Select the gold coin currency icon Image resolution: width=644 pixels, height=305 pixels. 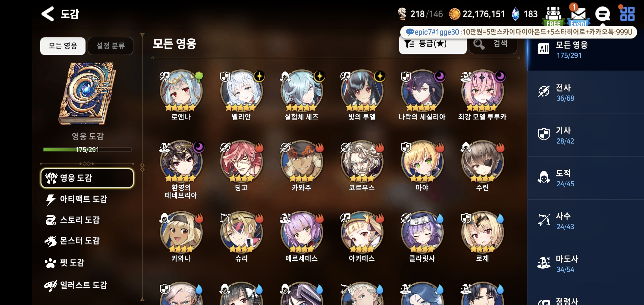pos(454,14)
